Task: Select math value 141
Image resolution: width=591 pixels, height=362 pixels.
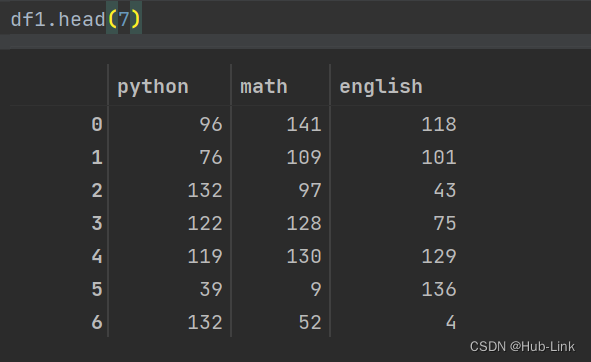Action: coord(304,124)
